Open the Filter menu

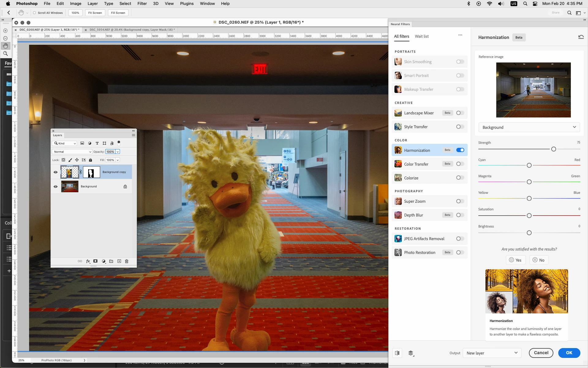coord(142,4)
